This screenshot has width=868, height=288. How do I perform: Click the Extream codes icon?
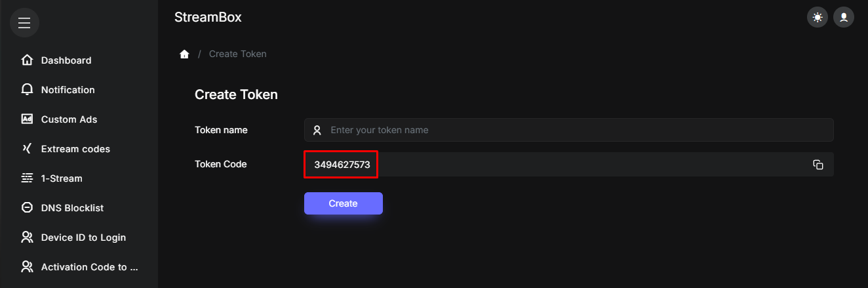27,149
